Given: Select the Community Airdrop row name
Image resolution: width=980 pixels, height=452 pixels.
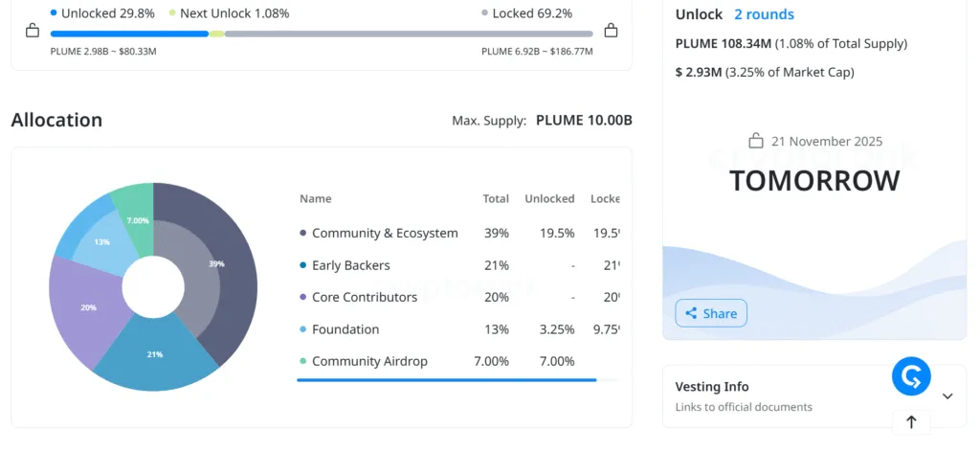Looking at the screenshot, I should click(x=369, y=361).
